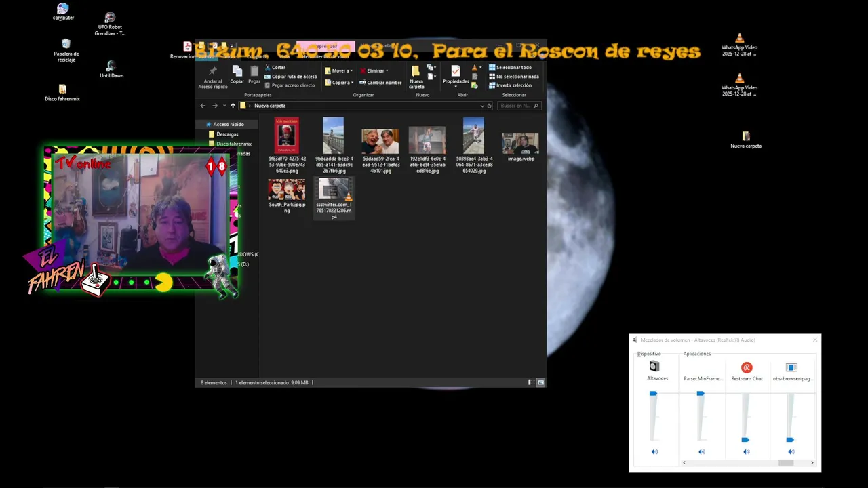Switch Explorer to details view in status bar
Image resolution: width=868 pixels, height=488 pixels.
point(530,382)
